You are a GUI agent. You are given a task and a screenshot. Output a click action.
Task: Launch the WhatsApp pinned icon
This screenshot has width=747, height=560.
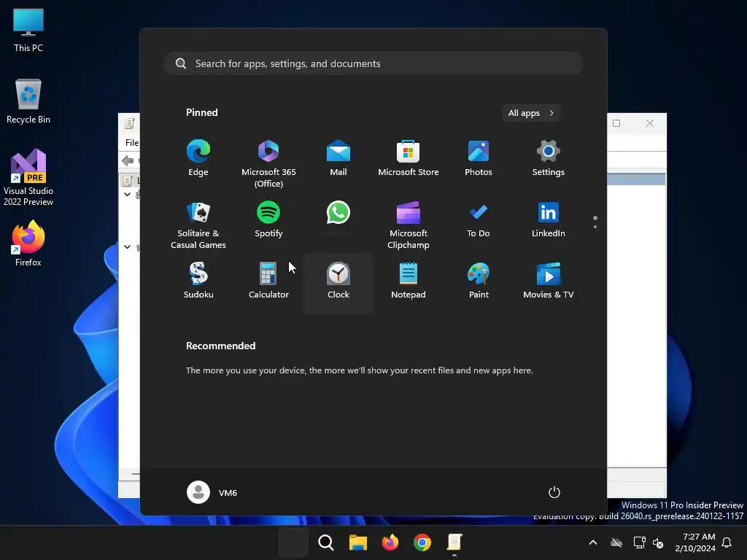338,213
